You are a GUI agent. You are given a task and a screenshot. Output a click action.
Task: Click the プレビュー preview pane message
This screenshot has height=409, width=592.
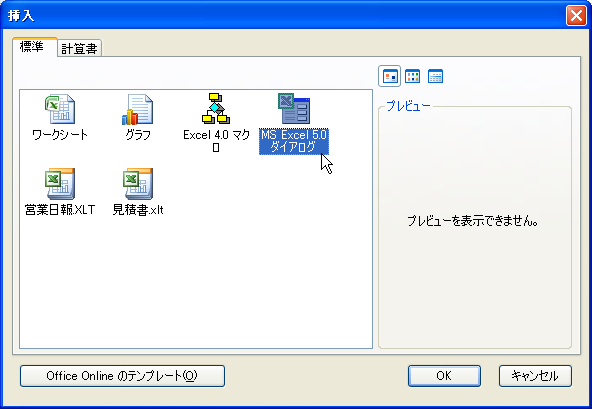(473, 221)
